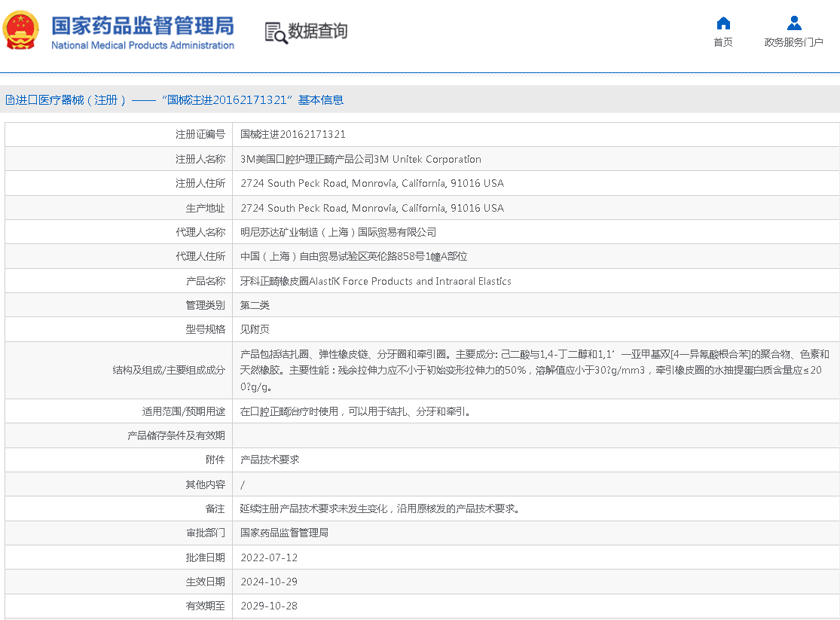Click agent address 英伦路858号 value
The width and height of the screenshot is (840, 620).
tap(353, 256)
